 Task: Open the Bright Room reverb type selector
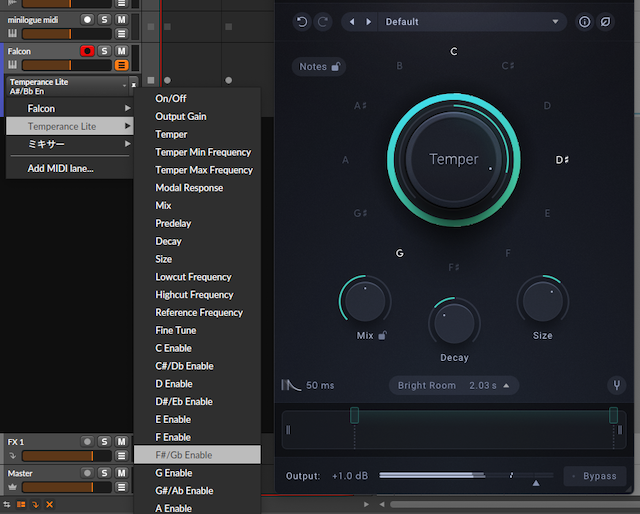click(x=427, y=385)
